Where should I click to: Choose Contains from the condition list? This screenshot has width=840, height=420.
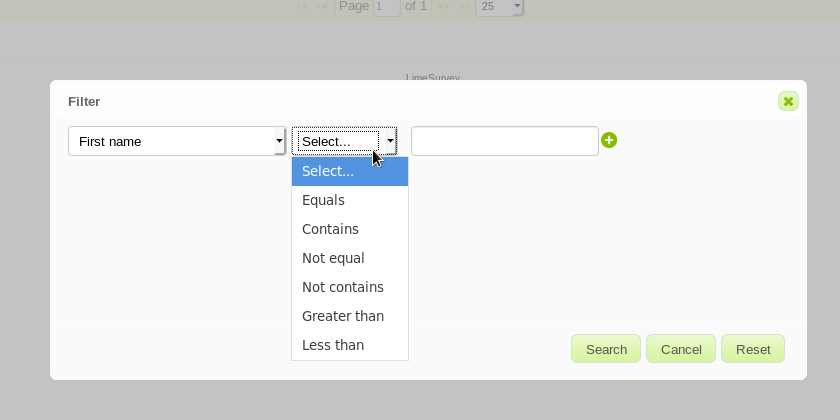[x=330, y=229]
